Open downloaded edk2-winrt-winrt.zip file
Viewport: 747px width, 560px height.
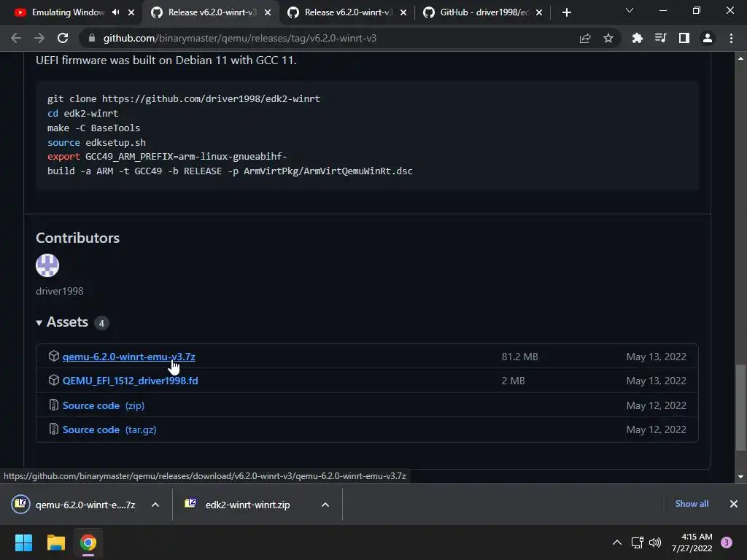pyautogui.click(x=239, y=505)
